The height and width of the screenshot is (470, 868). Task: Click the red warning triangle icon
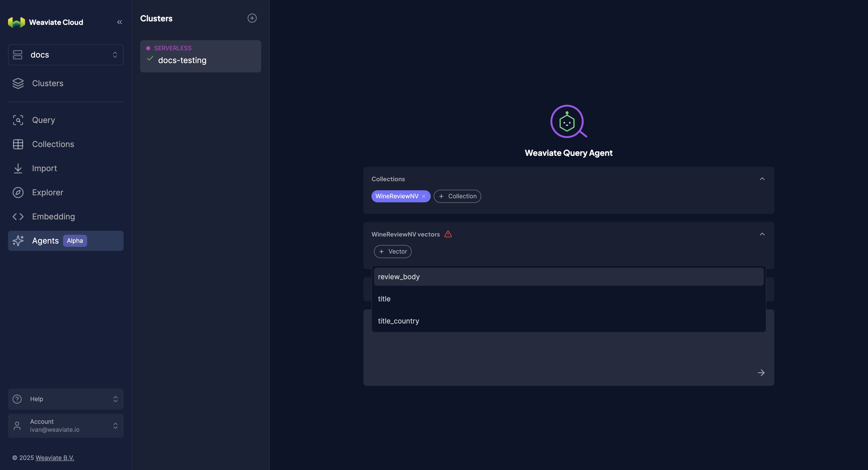[x=448, y=234]
